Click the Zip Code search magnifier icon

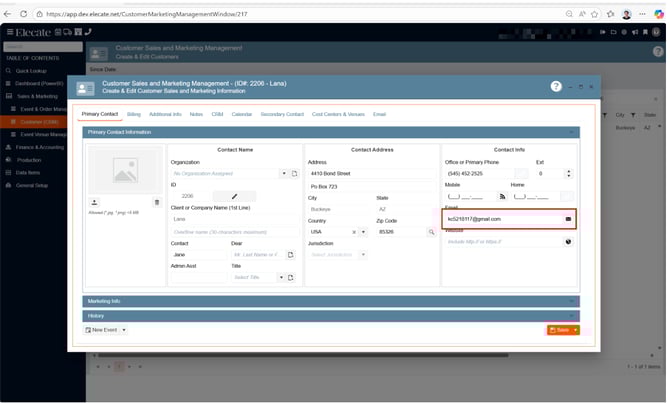pos(432,231)
